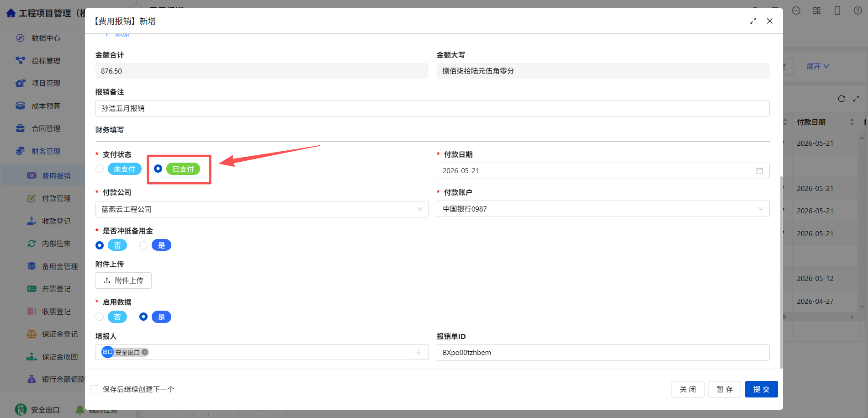Screen dimensions: 868x418
Task: Click the 成本预算 sidebar icon
Action: coord(20,106)
